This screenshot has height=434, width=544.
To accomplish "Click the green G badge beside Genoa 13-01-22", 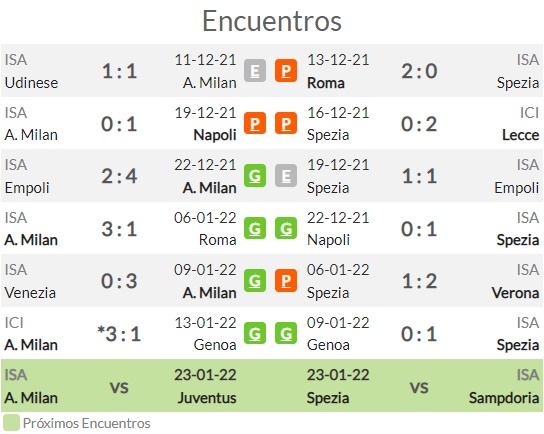I will coord(255,333).
